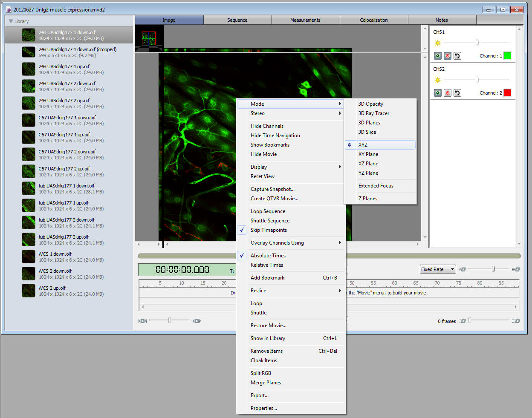Choose Extended Focus from the Mode submenu
The height and width of the screenshot is (418, 532).
click(x=376, y=186)
